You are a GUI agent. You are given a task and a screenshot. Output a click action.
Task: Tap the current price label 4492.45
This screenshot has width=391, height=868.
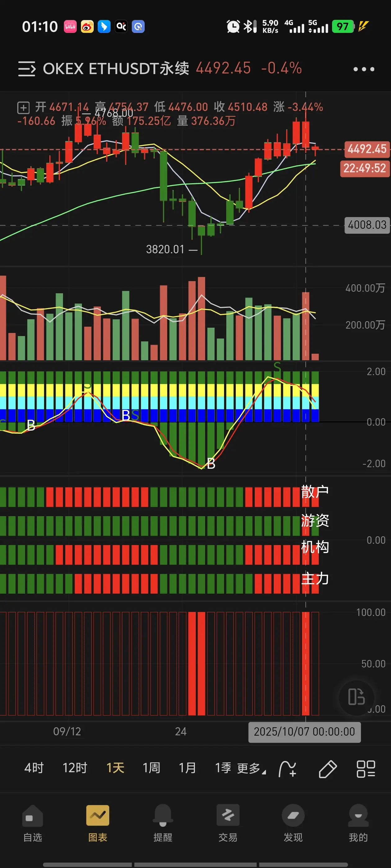(367, 149)
